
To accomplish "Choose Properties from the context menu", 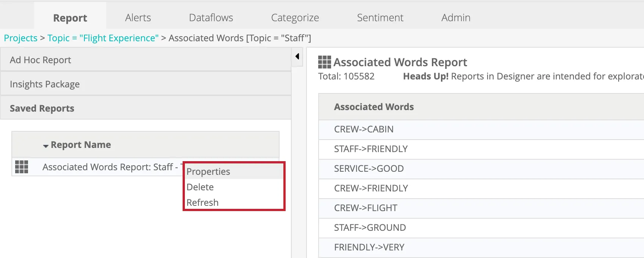I will tap(208, 172).
